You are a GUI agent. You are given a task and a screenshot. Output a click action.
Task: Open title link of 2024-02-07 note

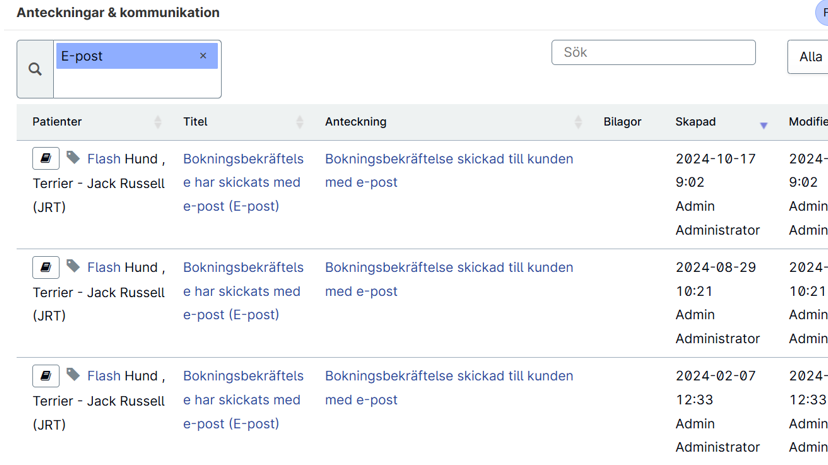point(243,400)
